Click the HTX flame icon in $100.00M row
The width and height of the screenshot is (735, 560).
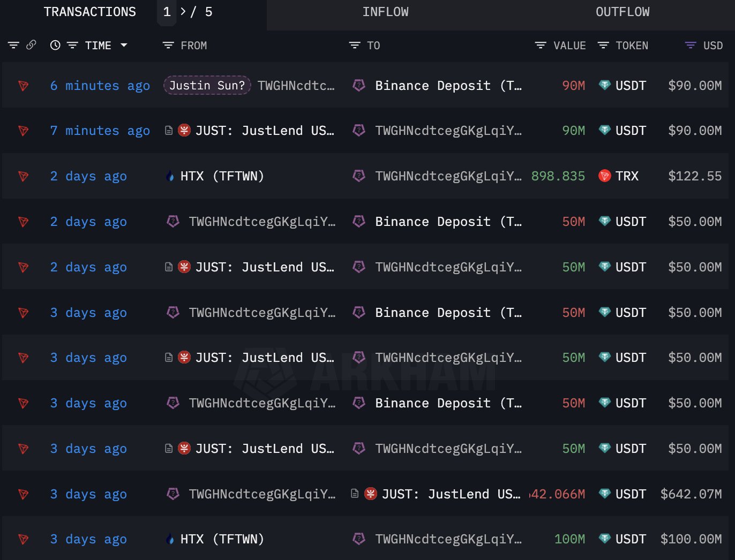click(170, 539)
